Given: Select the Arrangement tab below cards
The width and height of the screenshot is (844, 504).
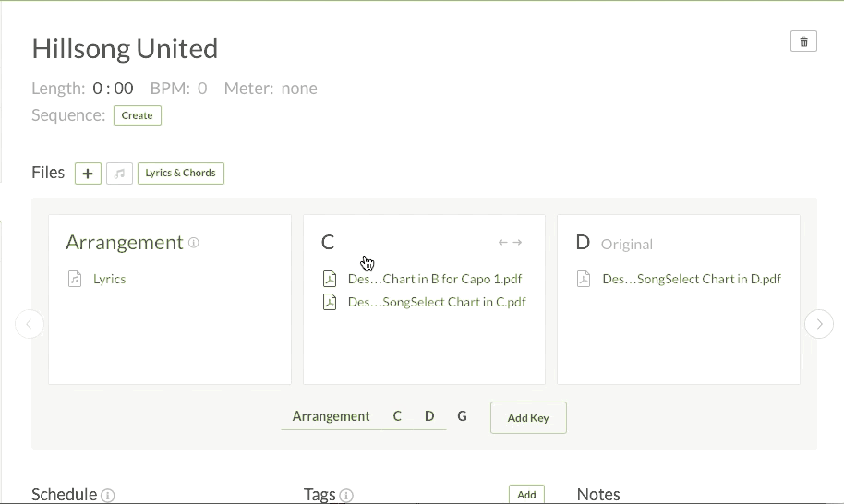Looking at the screenshot, I should (x=331, y=416).
